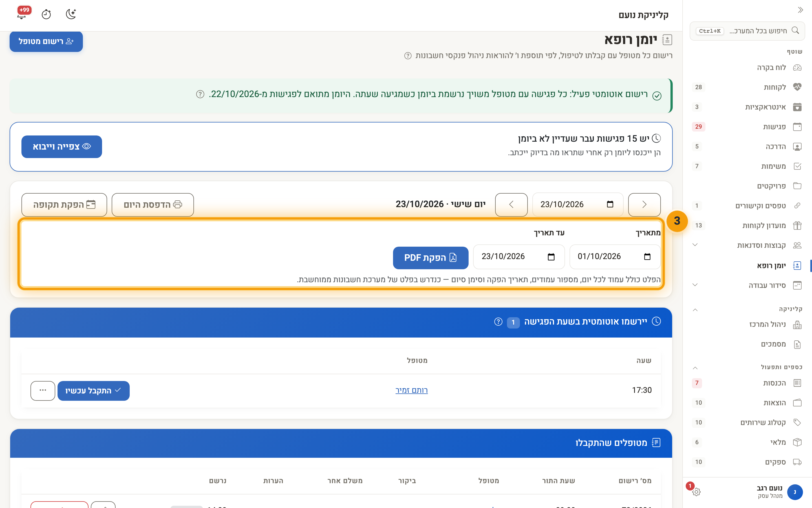Click the הוצאות sidebar icon

point(797,403)
